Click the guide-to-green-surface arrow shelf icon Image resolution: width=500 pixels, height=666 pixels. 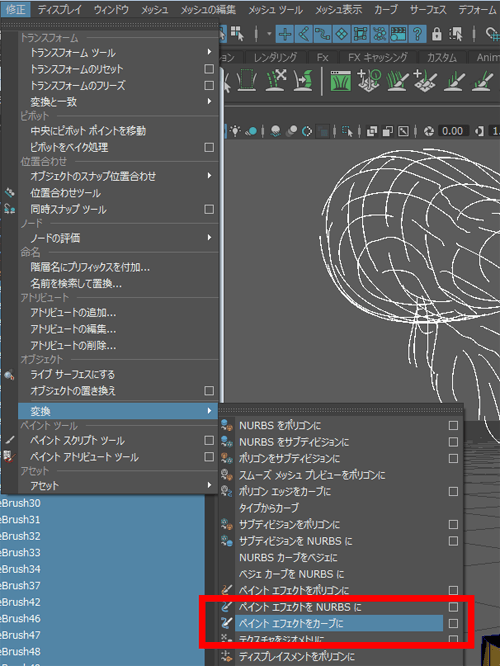coord(304,81)
